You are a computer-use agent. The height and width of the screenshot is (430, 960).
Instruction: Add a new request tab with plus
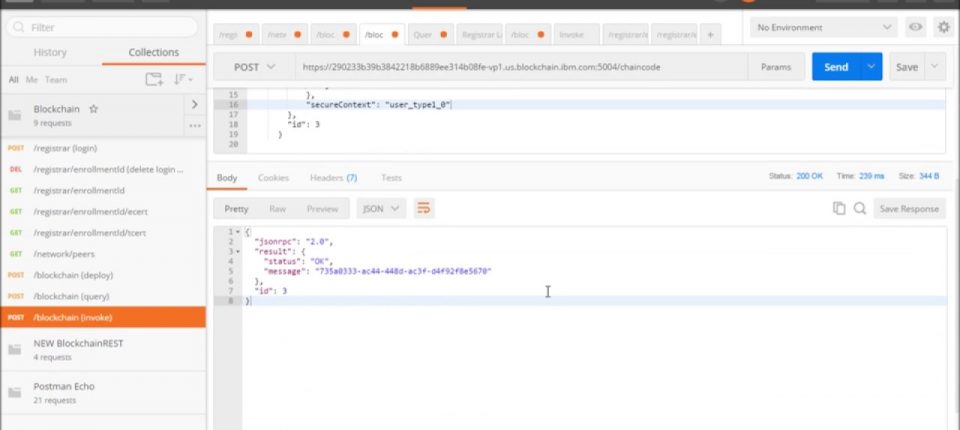click(x=711, y=34)
